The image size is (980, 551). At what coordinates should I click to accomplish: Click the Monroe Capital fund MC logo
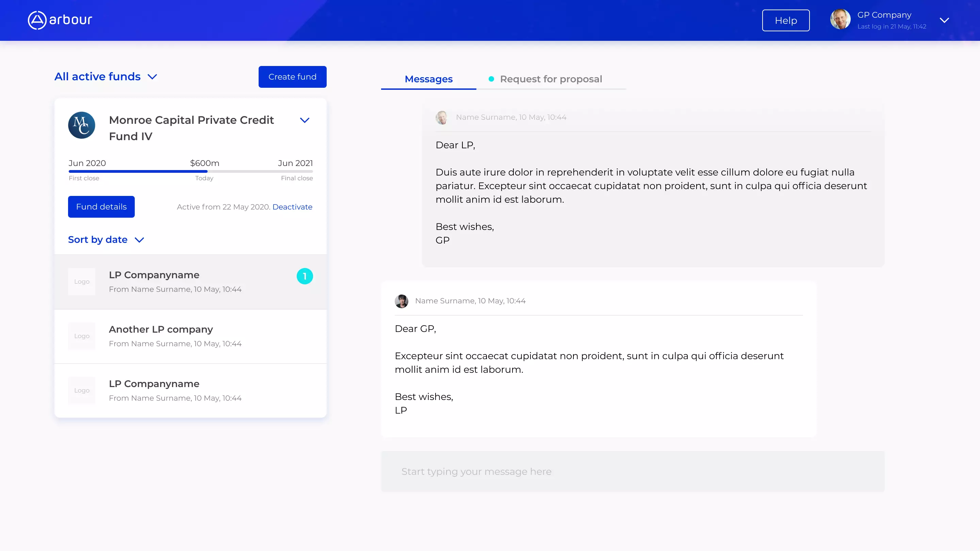pyautogui.click(x=81, y=126)
